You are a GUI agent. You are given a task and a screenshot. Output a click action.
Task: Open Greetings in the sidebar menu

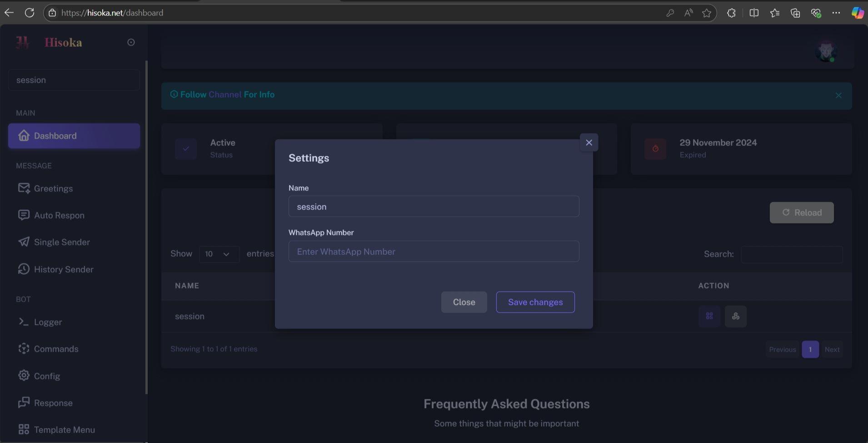coord(53,189)
